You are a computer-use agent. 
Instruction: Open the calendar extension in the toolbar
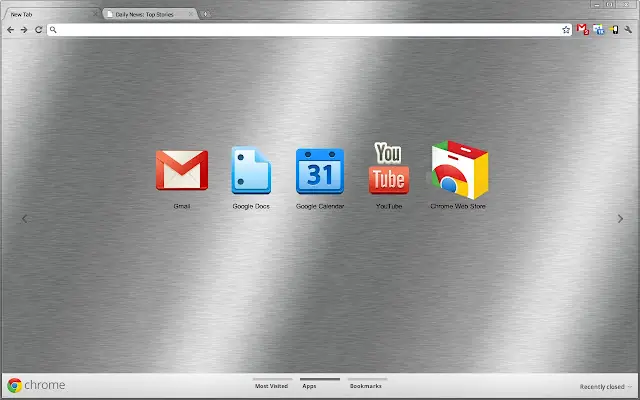(x=598, y=29)
